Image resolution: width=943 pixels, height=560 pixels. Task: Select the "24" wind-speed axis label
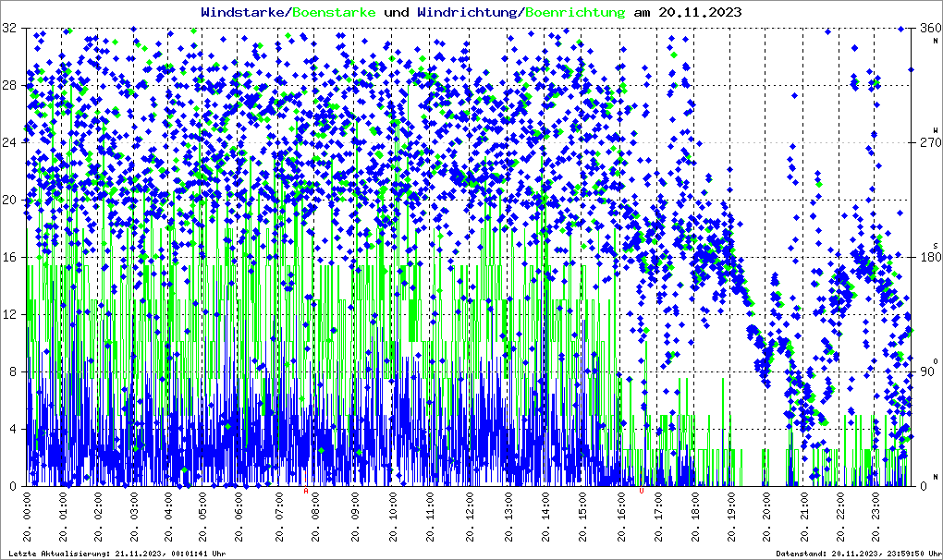[x=9, y=142]
